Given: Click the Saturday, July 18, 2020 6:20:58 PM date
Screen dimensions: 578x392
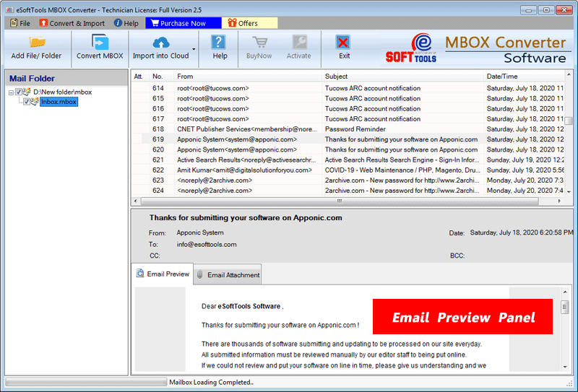Looking at the screenshot, I should point(521,232).
